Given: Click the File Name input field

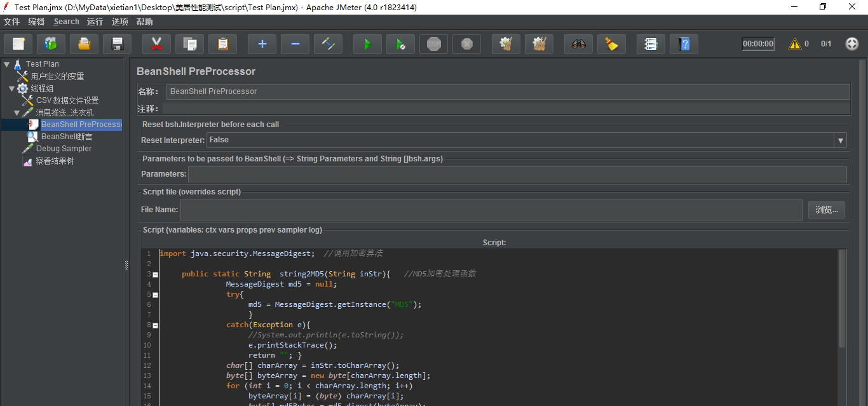Looking at the screenshot, I should 491,210.
